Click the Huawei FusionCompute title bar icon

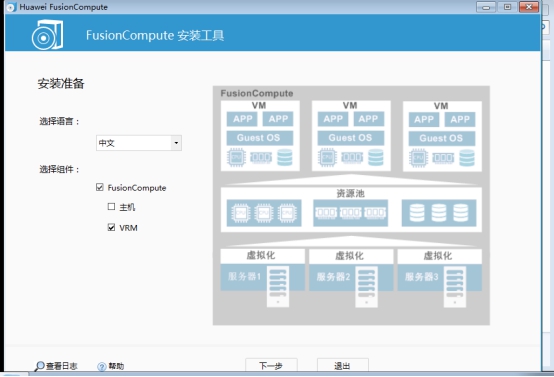pos(11,7)
